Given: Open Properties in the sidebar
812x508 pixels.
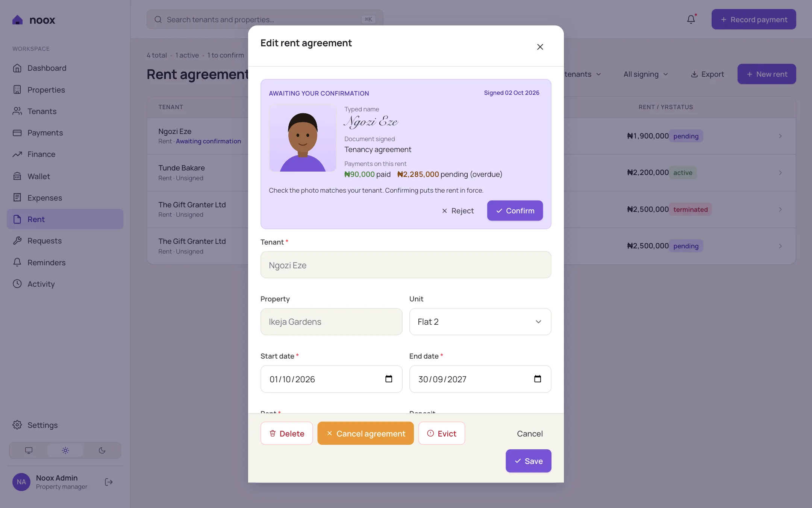Looking at the screenshot, I should (x=65, y=90).
